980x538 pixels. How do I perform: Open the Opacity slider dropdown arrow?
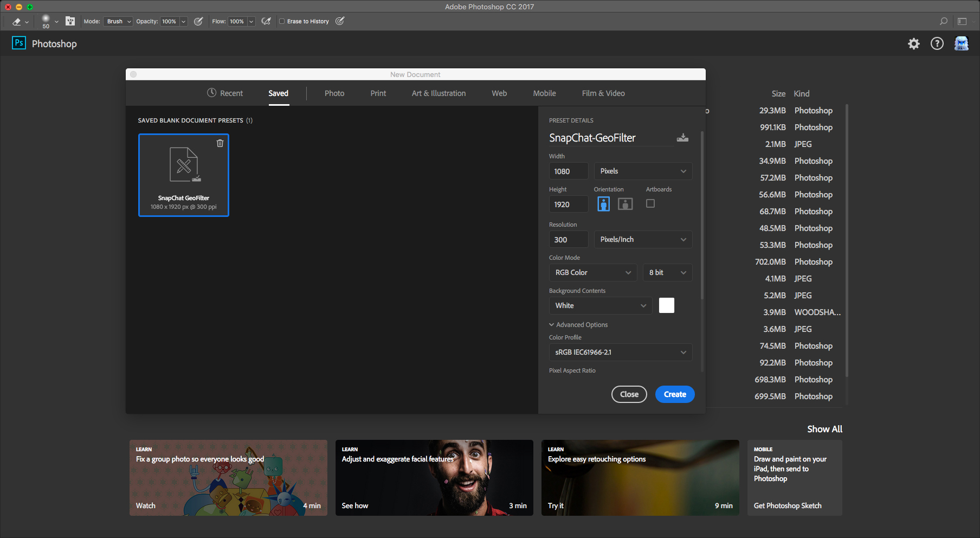coord(184,22)
